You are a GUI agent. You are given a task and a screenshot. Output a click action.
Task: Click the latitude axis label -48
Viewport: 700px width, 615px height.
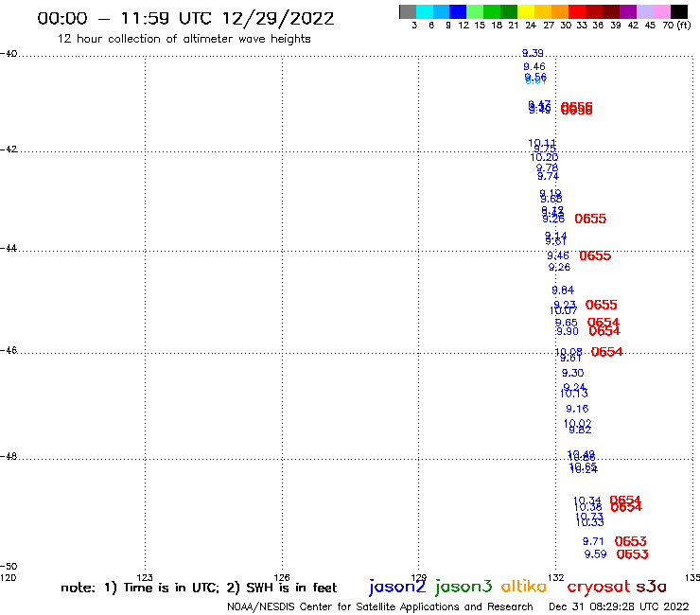point(9,456)
